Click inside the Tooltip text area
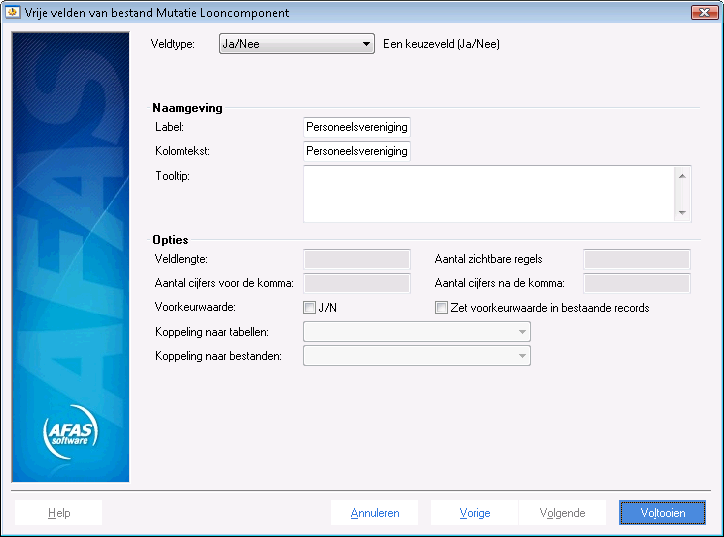Screen dimensions: 724x537 tap(489, 194)
